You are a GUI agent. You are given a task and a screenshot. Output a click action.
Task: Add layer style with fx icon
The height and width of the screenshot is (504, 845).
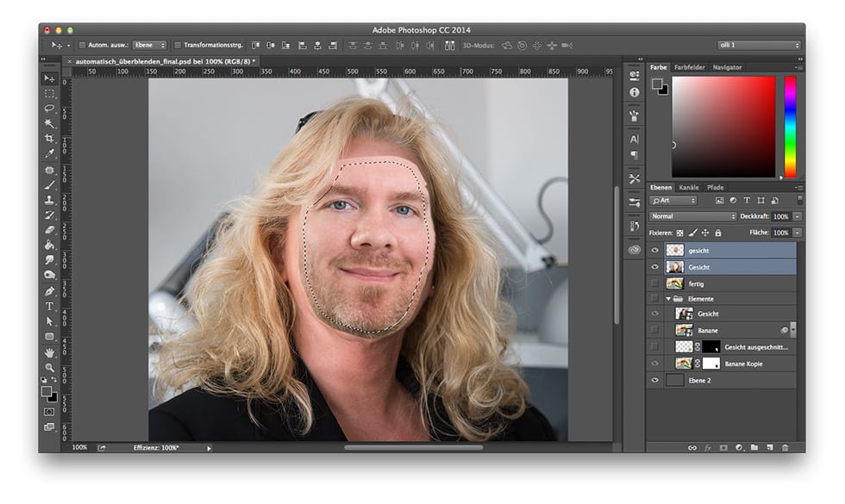[x=708, y=447]
